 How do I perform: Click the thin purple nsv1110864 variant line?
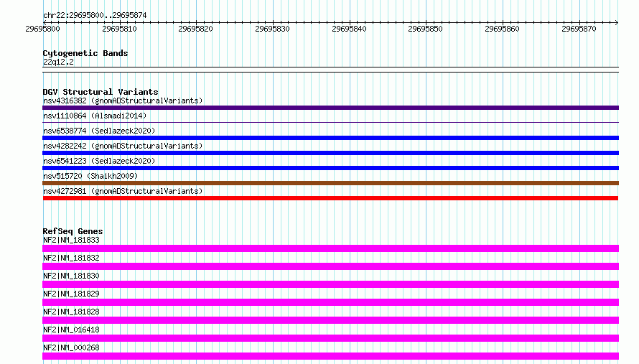tap(330, 122)
